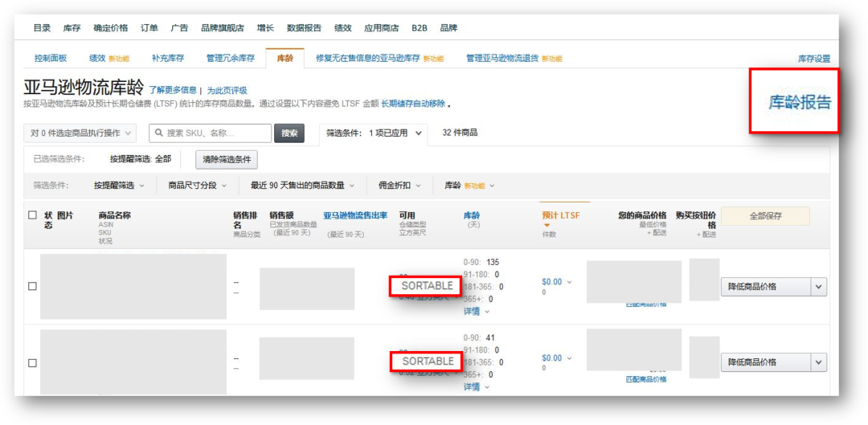The height and width of the screenshot is (425, 868).
Task: Open the 库存 top menu
Action: click(72, 28)
